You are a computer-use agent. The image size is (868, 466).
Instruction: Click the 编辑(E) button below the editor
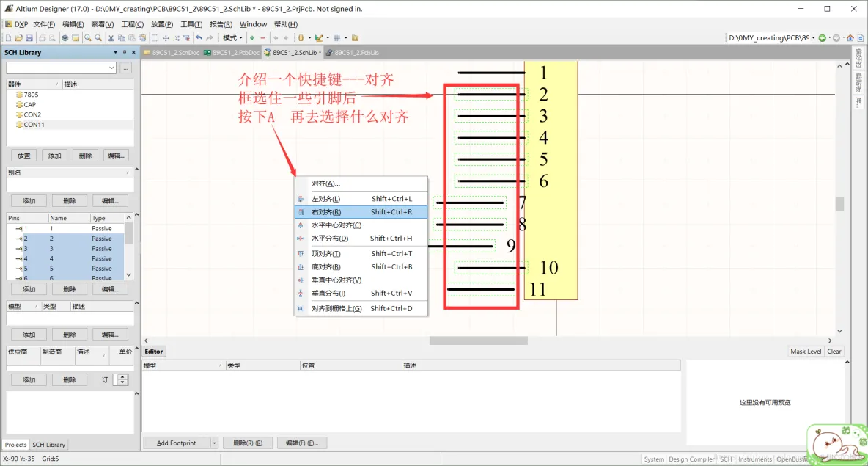coord(302,443)
